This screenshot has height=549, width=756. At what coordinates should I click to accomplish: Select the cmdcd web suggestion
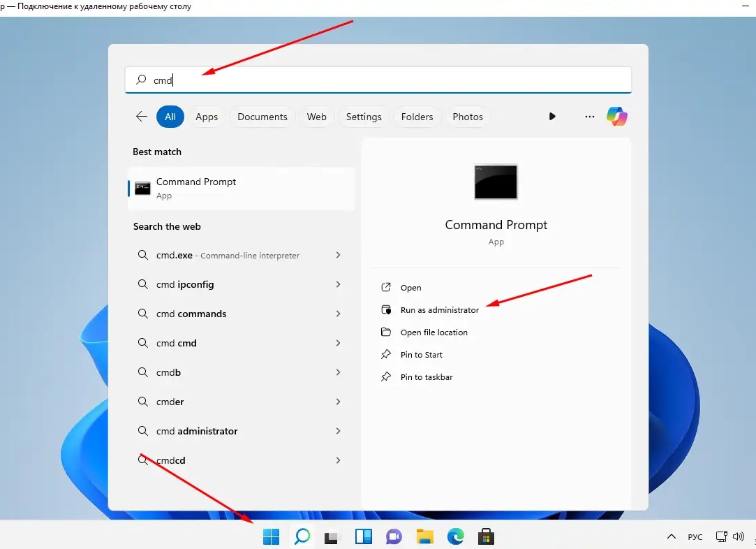[239, 460]
